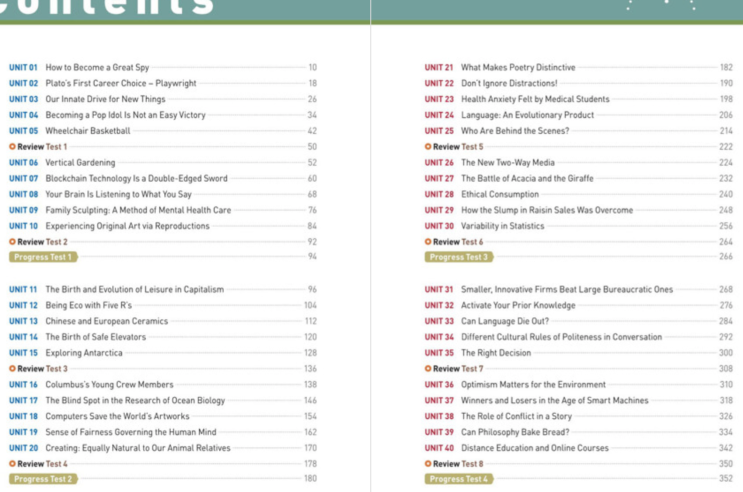Screen dimensions: 743x492
Task: Click the circle icon beside Review Test 2
Action: coord(12,242)
